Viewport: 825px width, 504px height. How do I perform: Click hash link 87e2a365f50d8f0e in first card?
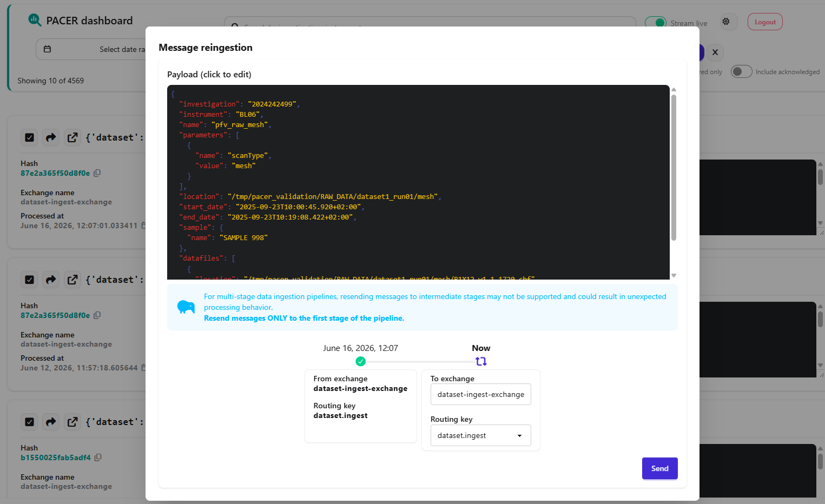[55, 173]
